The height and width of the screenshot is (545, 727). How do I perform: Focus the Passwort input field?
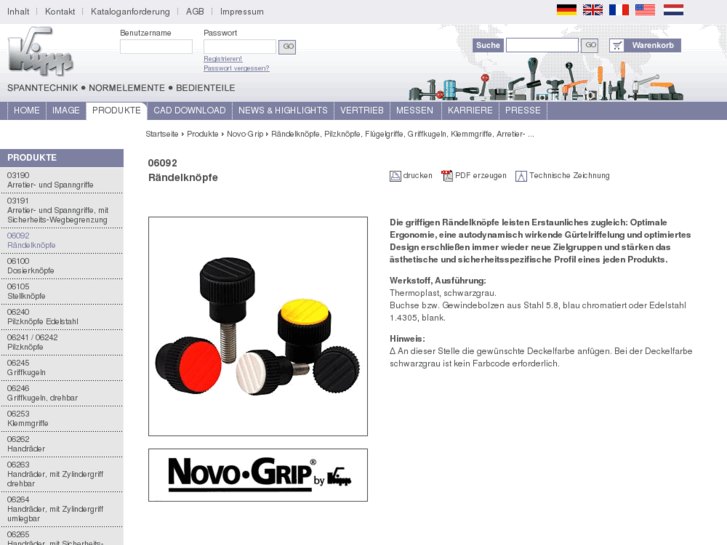(x=240, y=46)
